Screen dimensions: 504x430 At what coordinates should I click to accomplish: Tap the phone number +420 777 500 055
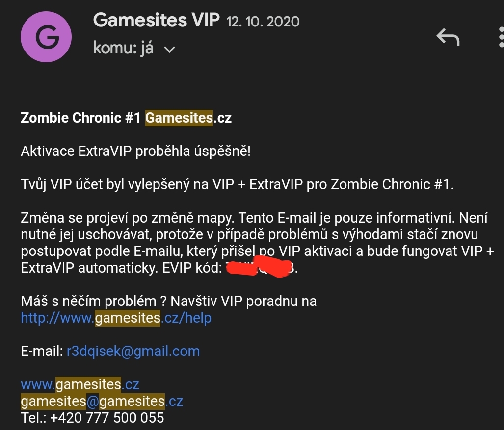pos(107,418)
